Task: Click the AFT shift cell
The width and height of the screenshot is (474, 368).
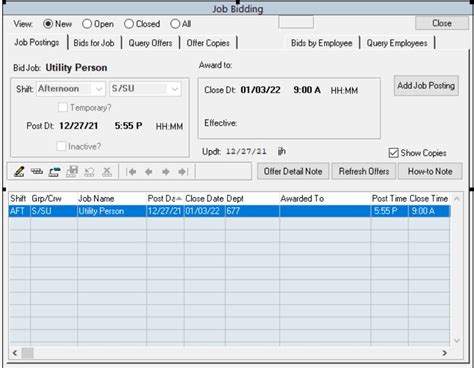Action: coord(19,211)
